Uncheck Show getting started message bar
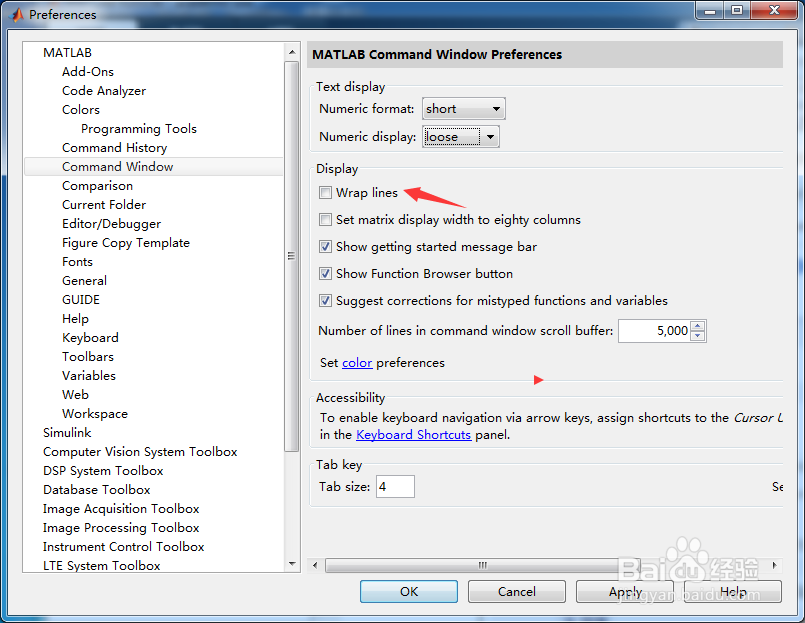The height and width of the screenshot is (623, 805). (x=325, y=247)
